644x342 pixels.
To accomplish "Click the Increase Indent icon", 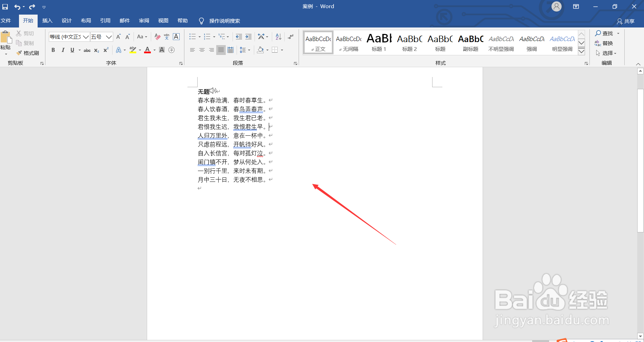I will pyautogui.click(x=248, y=37).
